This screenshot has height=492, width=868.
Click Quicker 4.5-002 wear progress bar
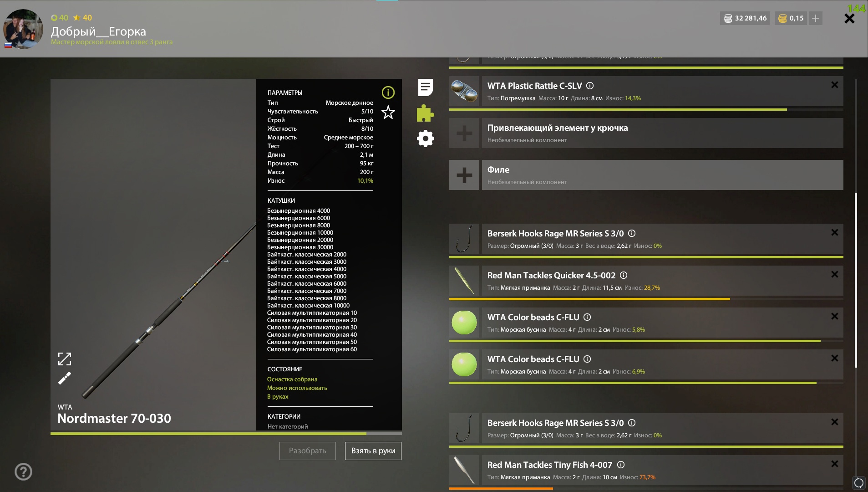coord(646,299)
